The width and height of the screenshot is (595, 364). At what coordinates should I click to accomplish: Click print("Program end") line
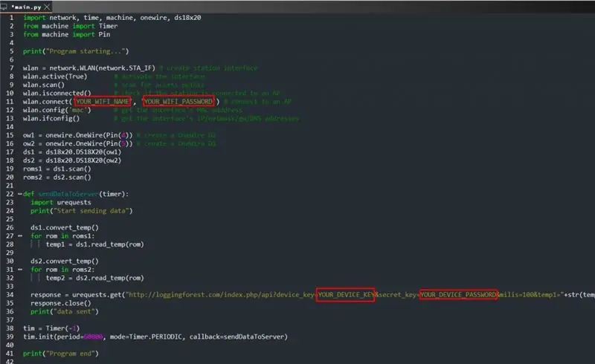[61, 354]
